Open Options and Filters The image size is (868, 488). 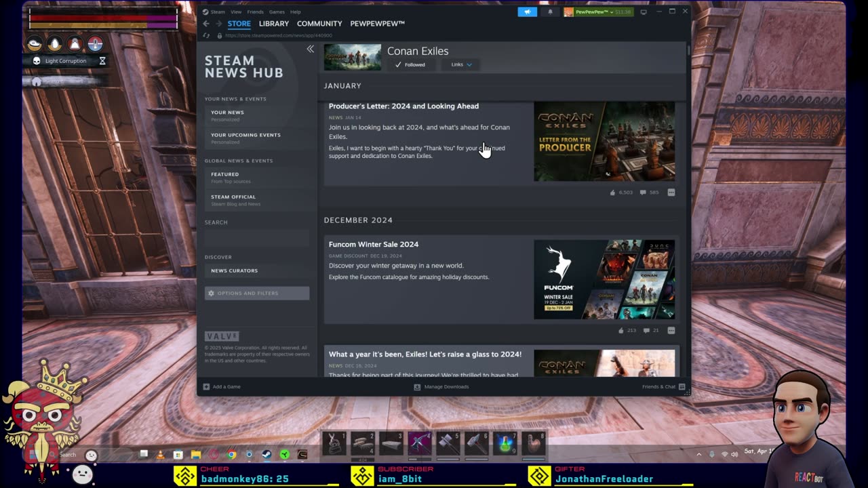tap(257, 293)
